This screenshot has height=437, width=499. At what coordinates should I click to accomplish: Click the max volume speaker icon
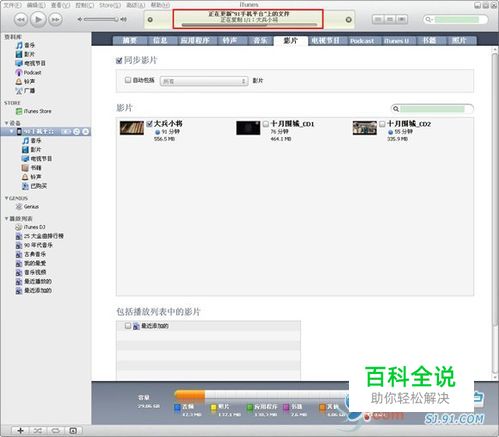[123, 20]
